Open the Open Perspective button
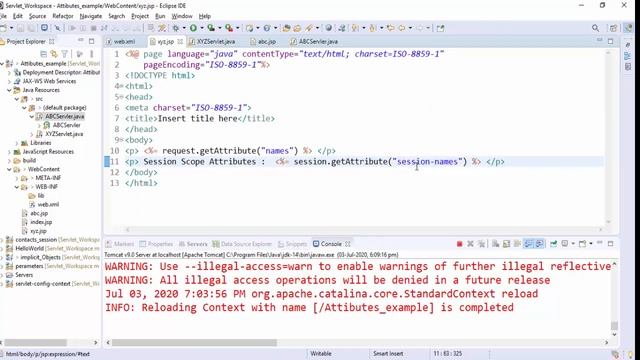The width and height of the screenshot is (640, 360). pos(613,28)
